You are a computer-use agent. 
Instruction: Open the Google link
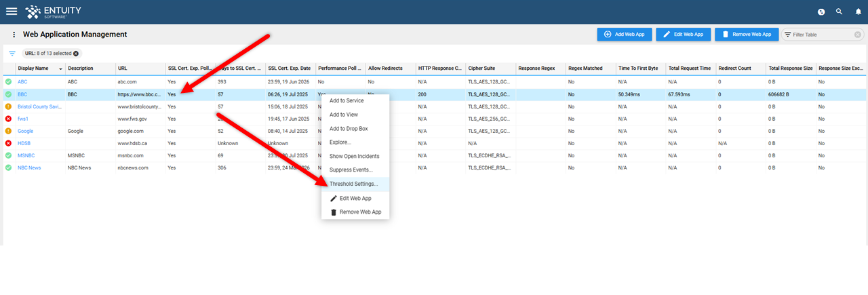[x=25, y=131]
